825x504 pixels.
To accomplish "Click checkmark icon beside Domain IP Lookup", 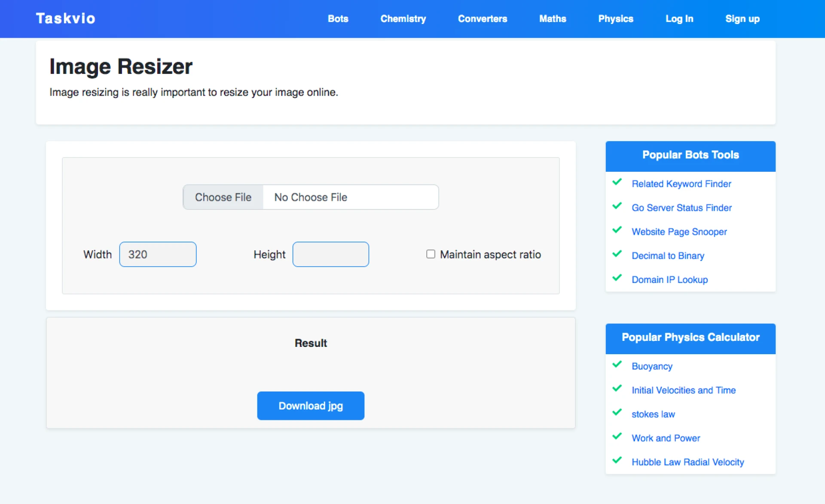I will pos(617,278).
